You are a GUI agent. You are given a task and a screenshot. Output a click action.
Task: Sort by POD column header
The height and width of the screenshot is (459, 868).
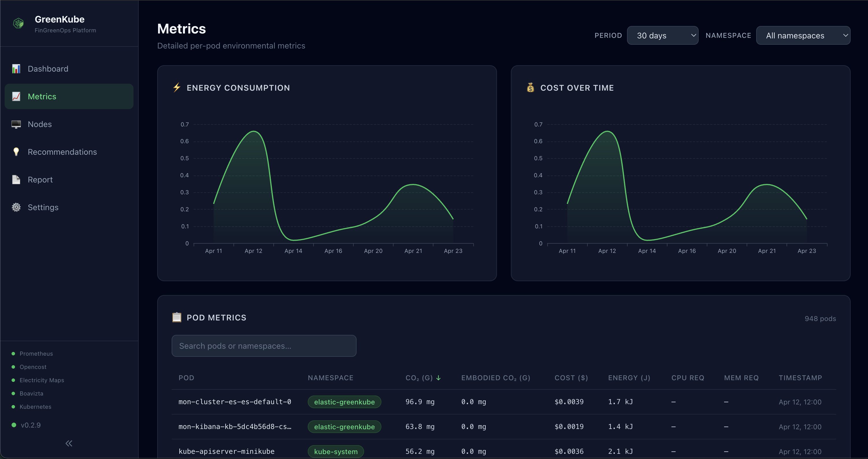pyautogui.click(x=186, y=378)
